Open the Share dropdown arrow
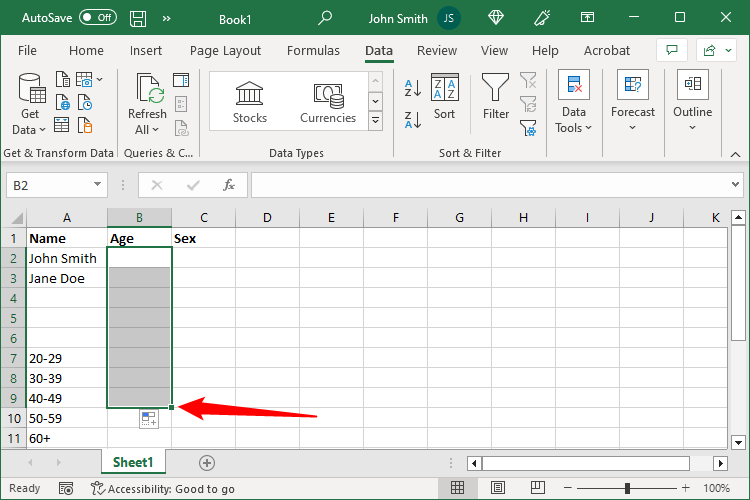The width and height of the screenshot is (750, 500). click(728, 50)
